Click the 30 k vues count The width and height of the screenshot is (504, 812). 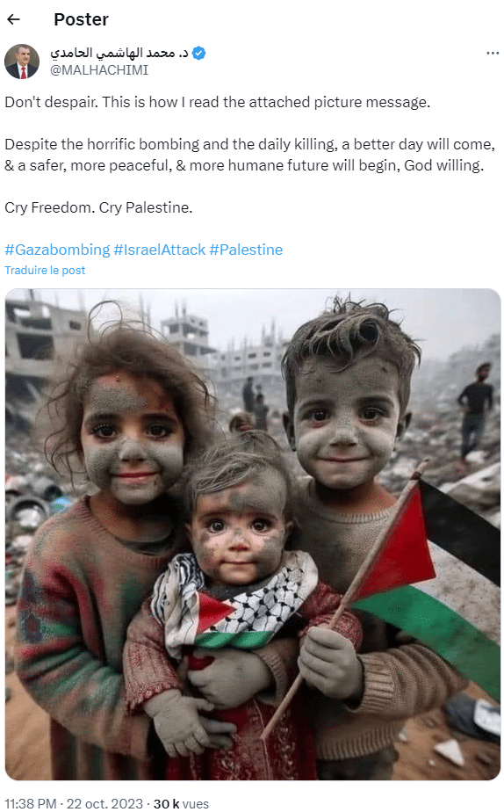pyautogui.click(x=181, y=803)
